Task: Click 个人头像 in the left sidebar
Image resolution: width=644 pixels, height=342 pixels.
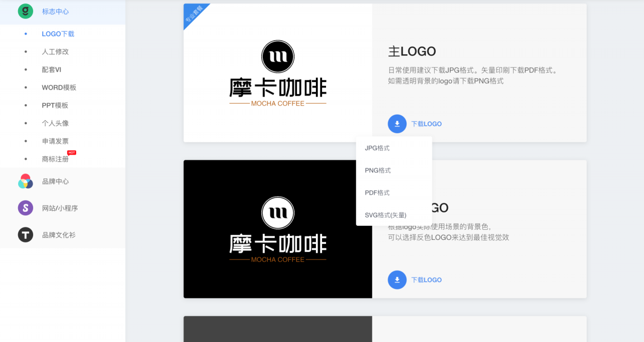Action: pos(55,123)
